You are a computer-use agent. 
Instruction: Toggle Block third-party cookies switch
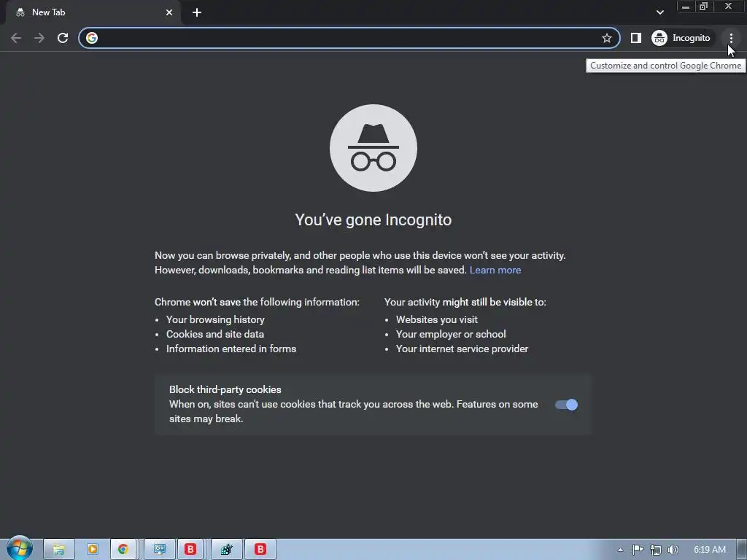pos(566,405)
